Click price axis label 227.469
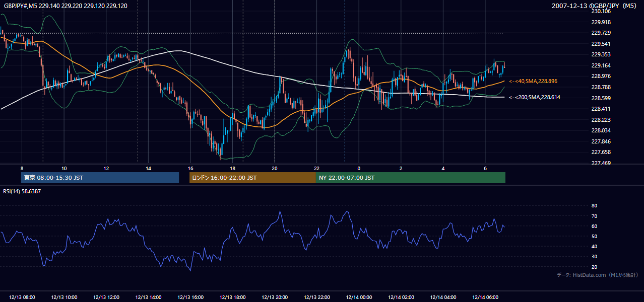 tap(600, 163)
